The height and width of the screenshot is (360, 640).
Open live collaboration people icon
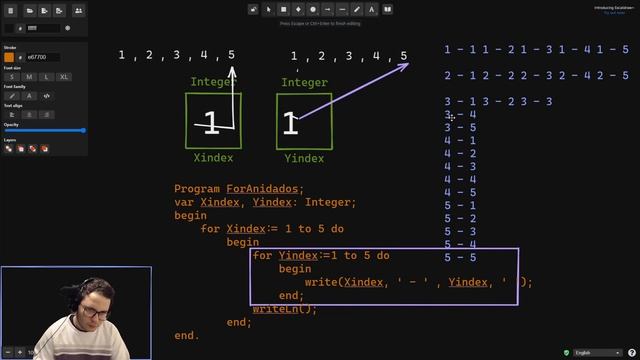78,11
